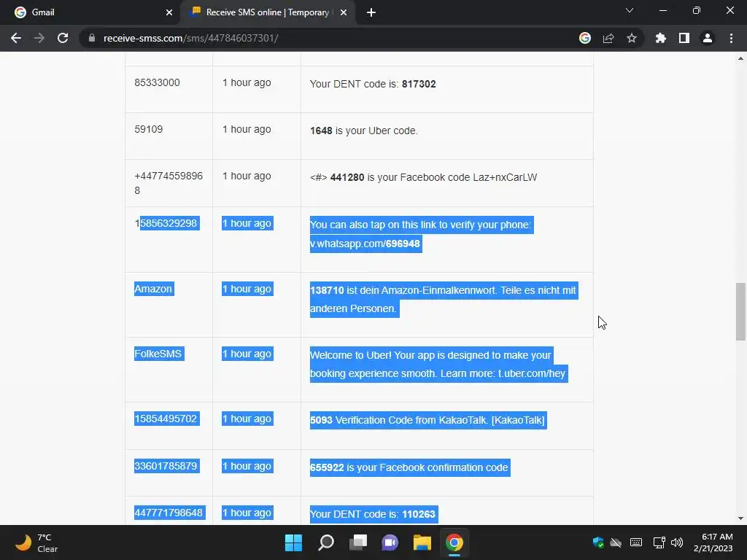Click the FolkeSMS sender cell

158,354
